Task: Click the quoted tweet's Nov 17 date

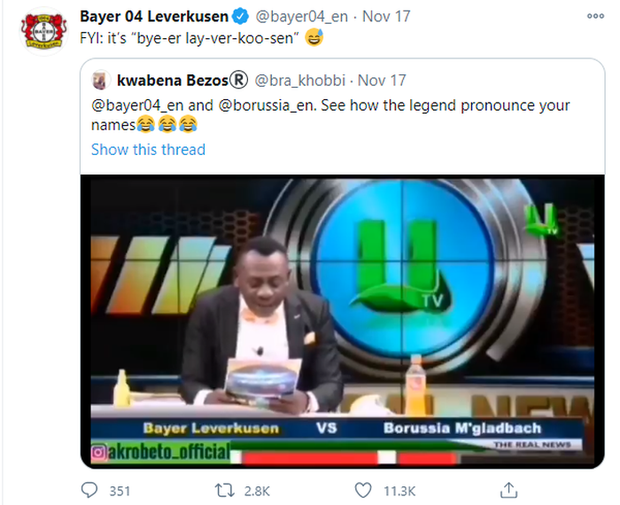Action: pos(384,78)
